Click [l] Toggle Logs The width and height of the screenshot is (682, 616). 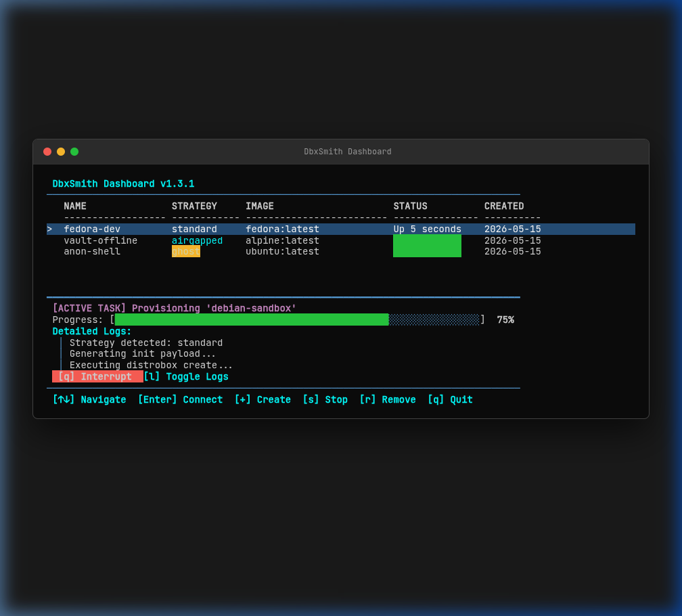coord(186,377)
